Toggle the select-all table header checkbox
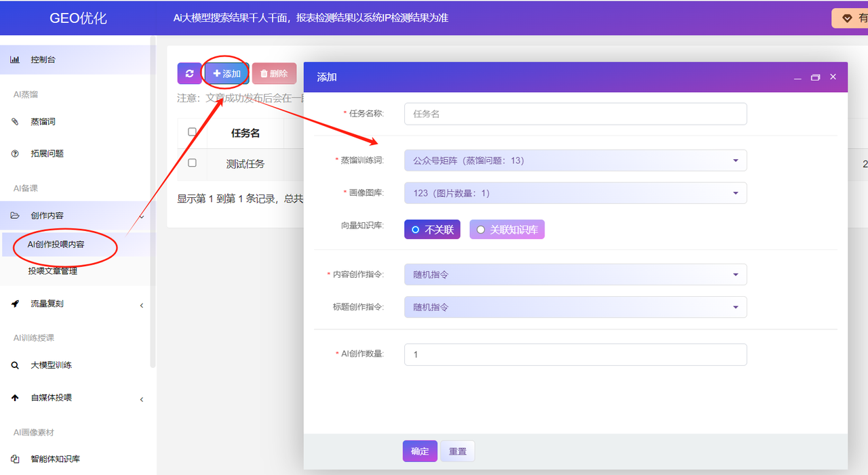 pyautogui.click(x=193, y=132)
